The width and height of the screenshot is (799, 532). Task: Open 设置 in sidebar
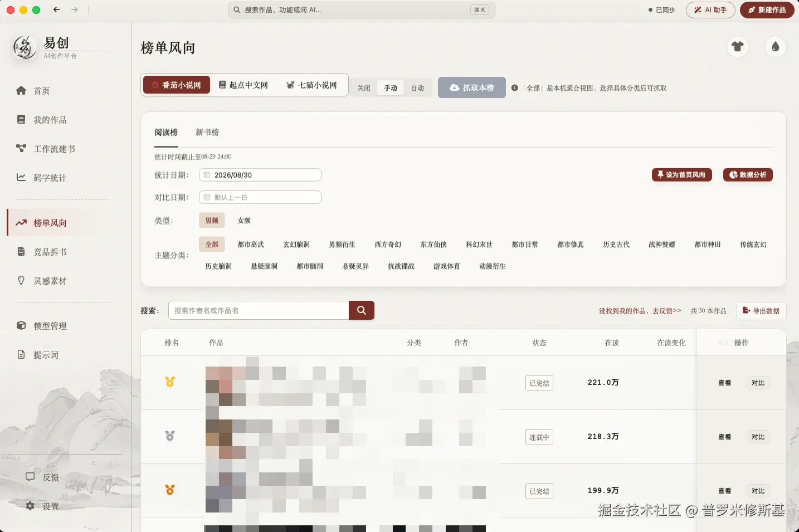point(42,506)
